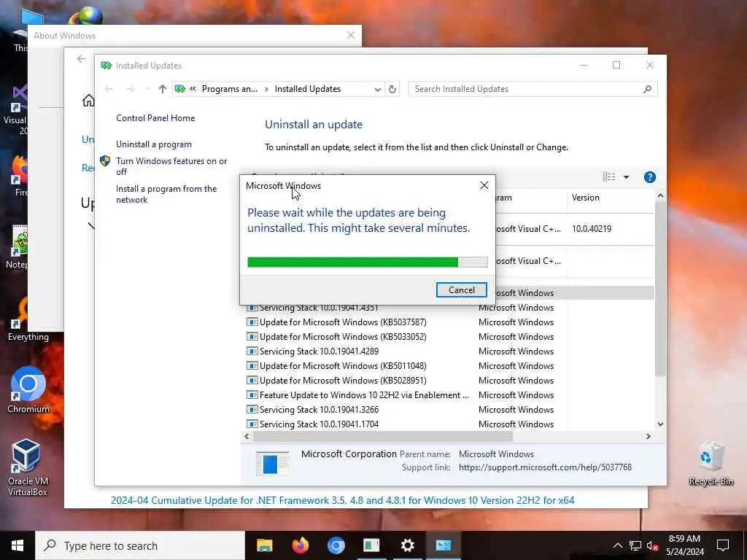This screenshot has width=747, height=560.
Task: Close the Microsoft Windows progress dialog
Action: [484, 185]
